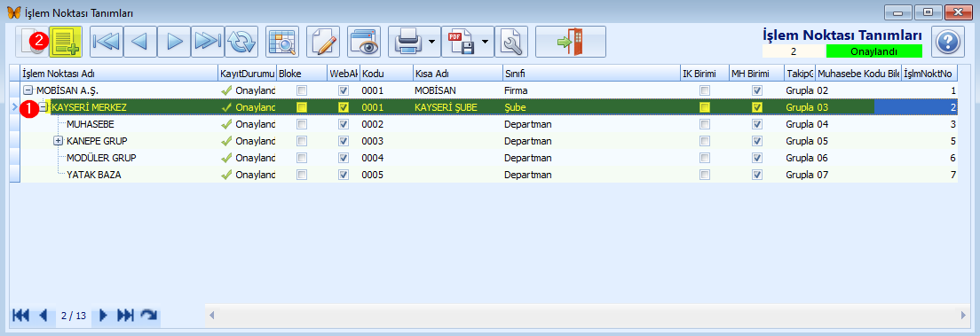980x336 pixels.
Task: Open the table search/filter icon
Action: tap(282, 42)
